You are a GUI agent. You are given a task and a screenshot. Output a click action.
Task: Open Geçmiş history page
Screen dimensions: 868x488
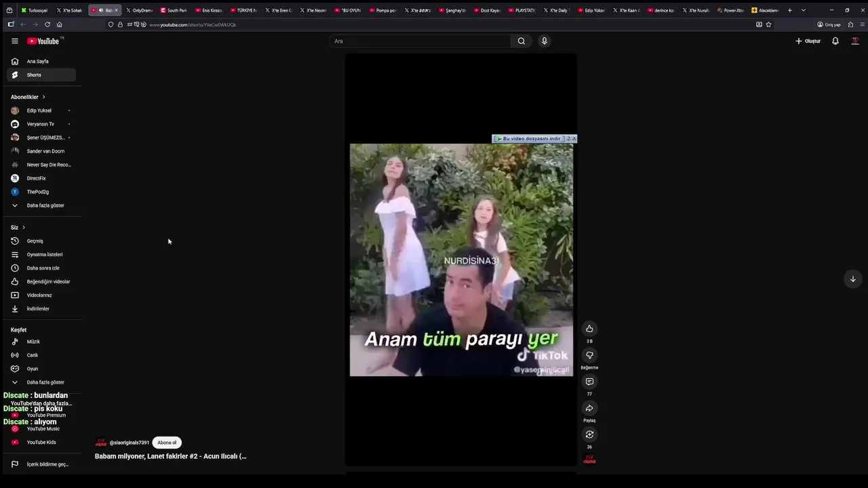(x=41, y=241)
